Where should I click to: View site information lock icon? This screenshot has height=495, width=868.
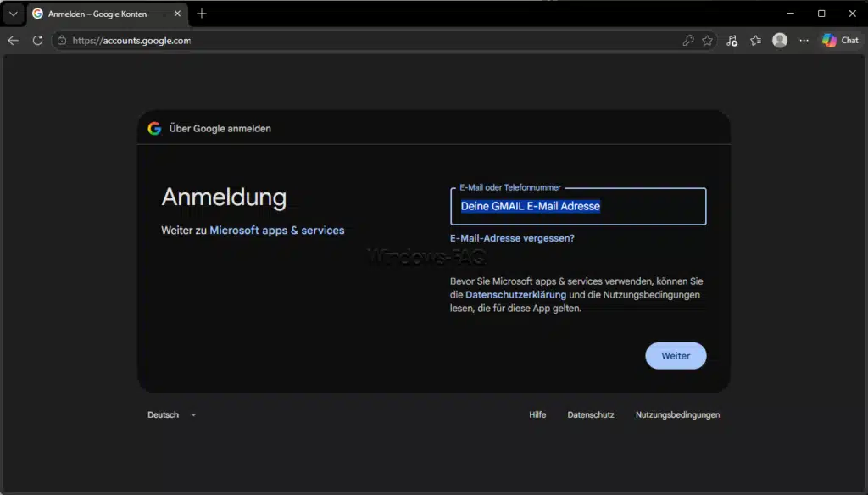(62, 41)
